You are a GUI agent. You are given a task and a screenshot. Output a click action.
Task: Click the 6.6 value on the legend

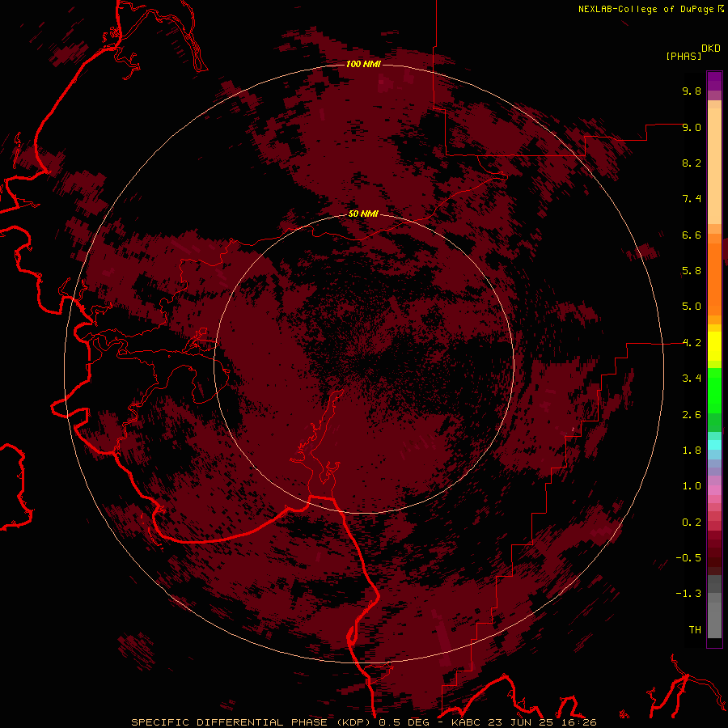[692, 235]
